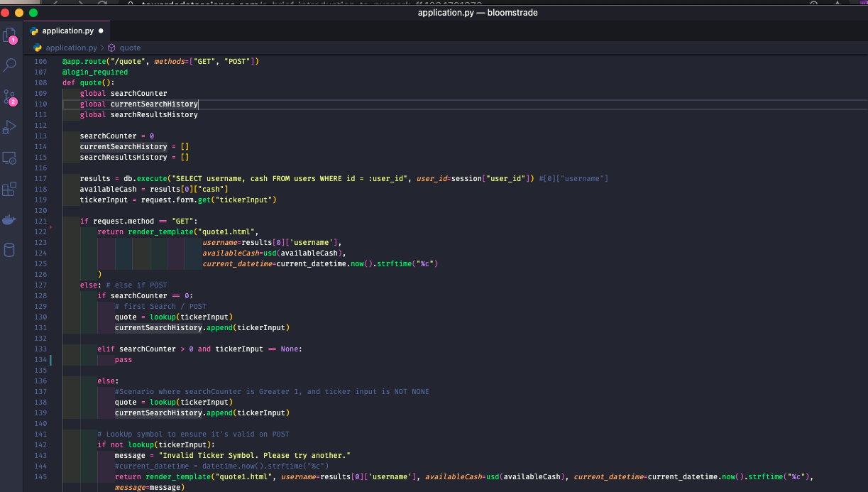Click 'tickerInput = request.form.get' line

[x=178, y=200]
